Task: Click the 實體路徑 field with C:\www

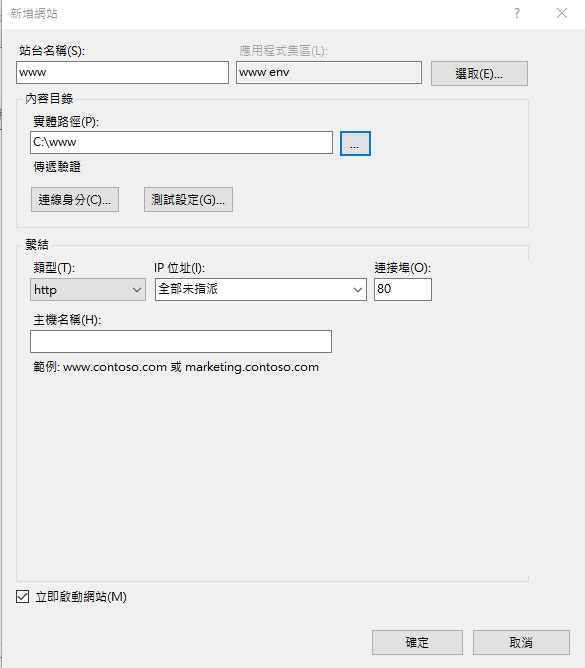Action: tap(182, 142)
